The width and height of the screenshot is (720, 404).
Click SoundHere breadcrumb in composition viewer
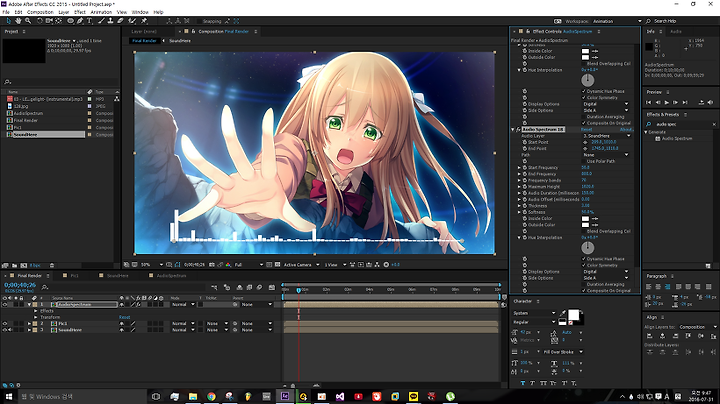point(180,41)
